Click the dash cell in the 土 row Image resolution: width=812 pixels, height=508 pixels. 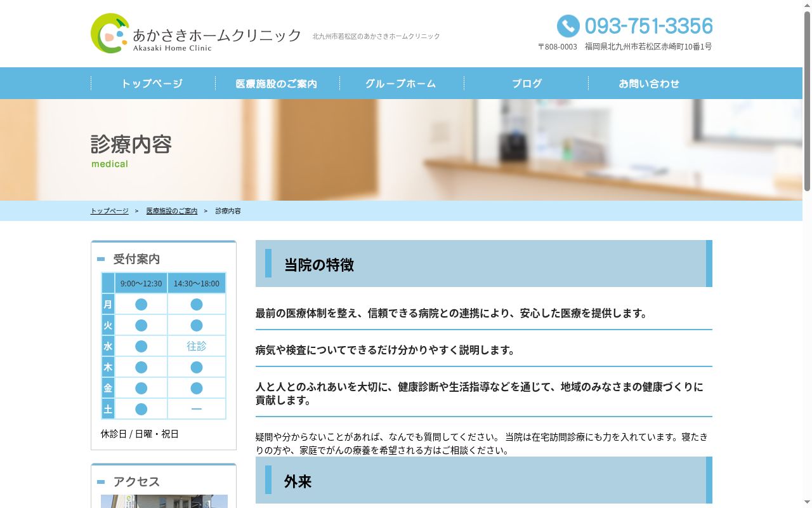pyautogui.click(x=197, y=409)
